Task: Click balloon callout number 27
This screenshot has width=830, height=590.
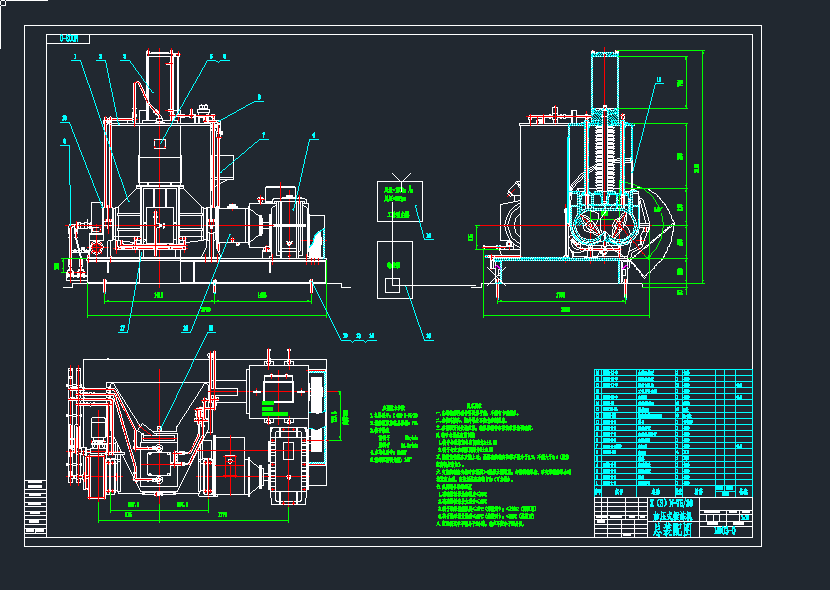Action: pos(122,327)
